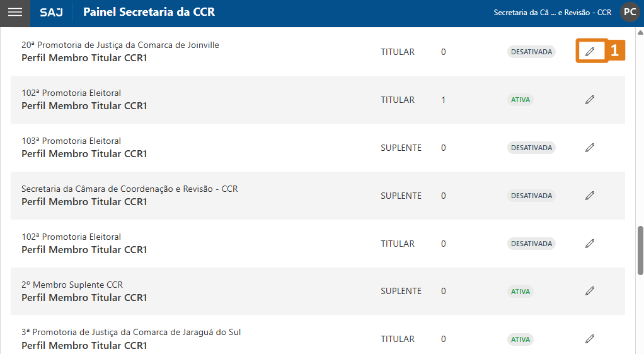Click the Painel Secretaria da CCR title
The width and height of the screenshot is (644, 354).
pos(149,13)
